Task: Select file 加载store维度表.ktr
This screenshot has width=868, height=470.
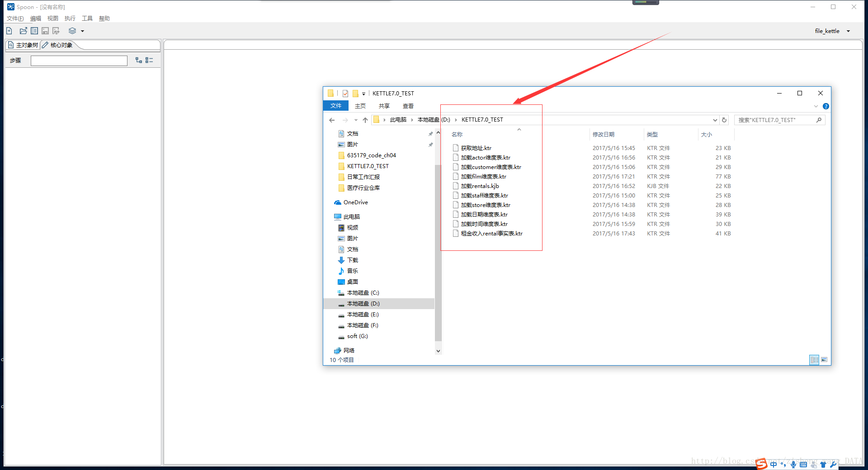Action: point(486,205)
